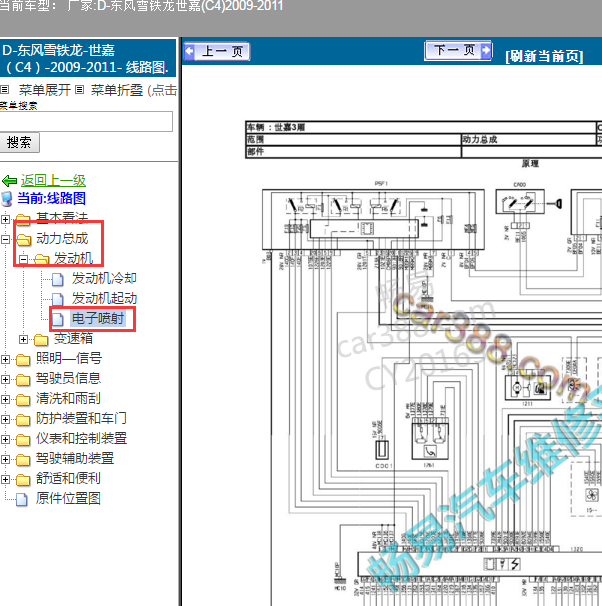Click the 发动机冷却 document icon
The width and height of the screenshot is (602, 606).
pyautogui.click(x=58, y=279)
